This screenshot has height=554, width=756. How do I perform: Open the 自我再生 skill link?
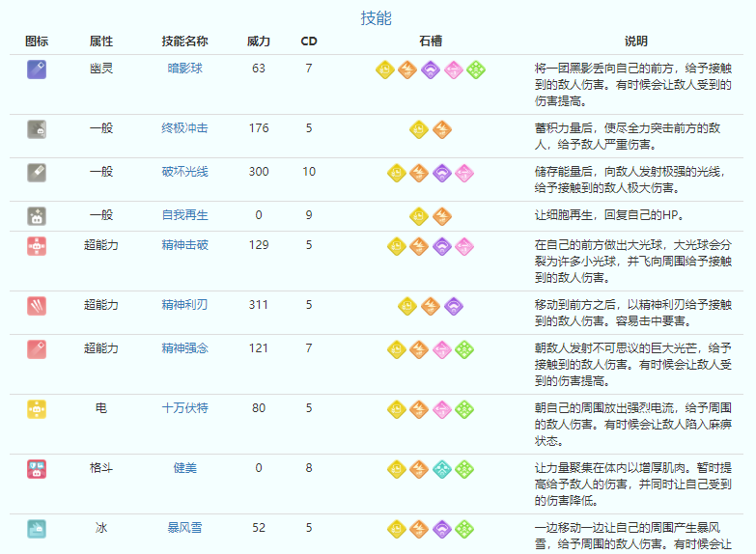point(184,215)
